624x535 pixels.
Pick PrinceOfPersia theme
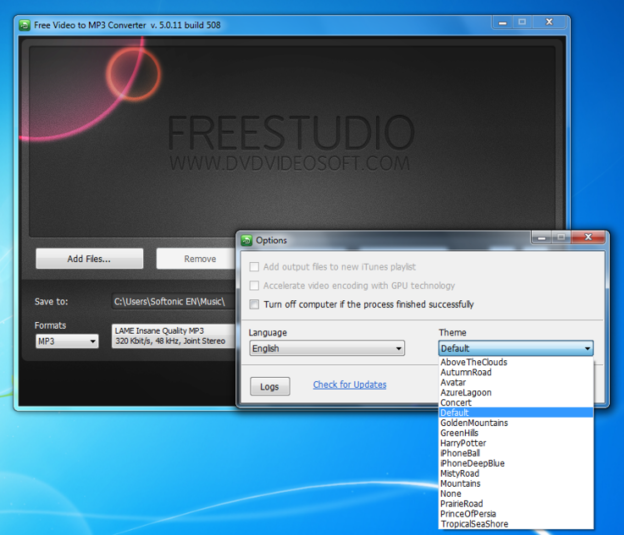click(516, 514)
